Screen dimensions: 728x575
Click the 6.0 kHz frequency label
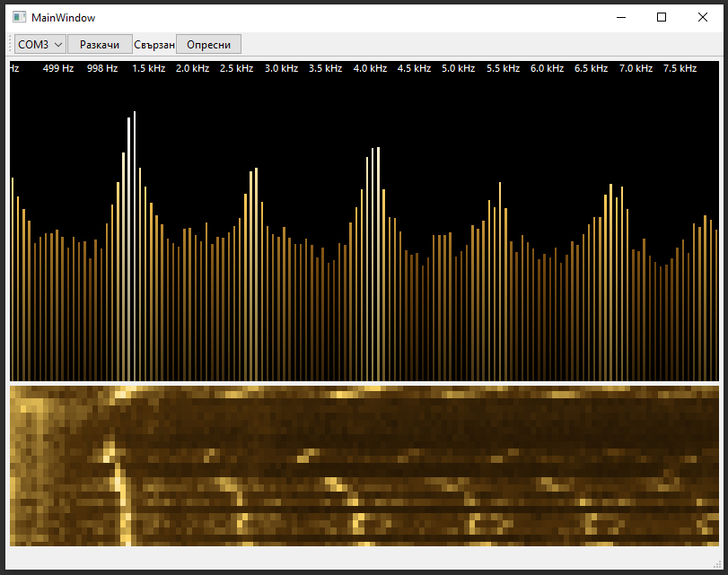[547, 68]
